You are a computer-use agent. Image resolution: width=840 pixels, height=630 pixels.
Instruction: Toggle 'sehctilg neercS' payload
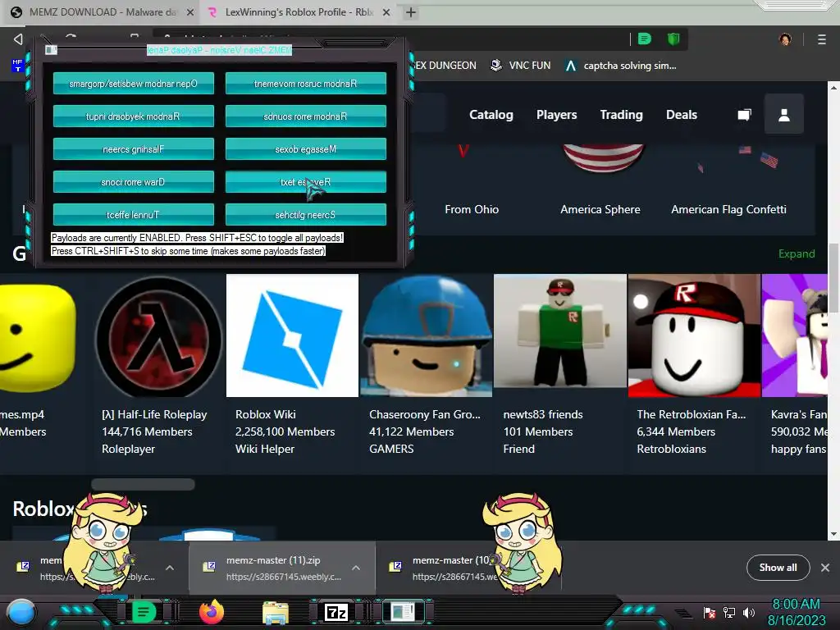[x=305, y=214]
